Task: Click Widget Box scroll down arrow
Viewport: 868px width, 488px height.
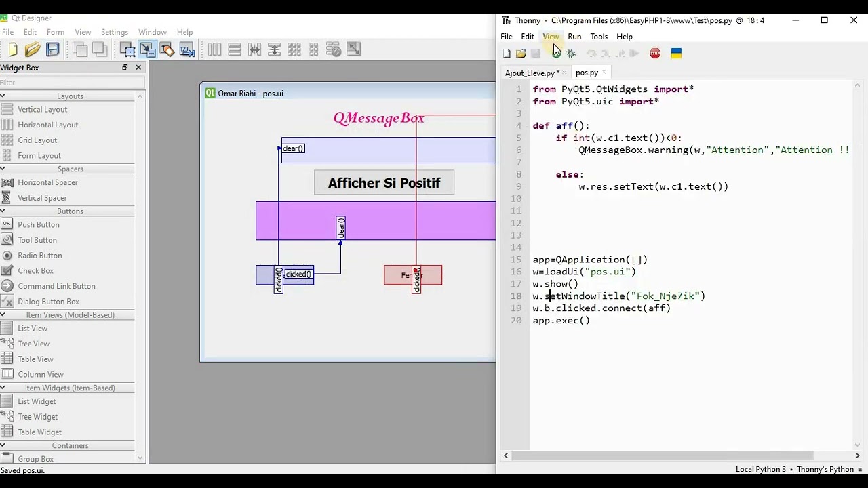Action: coord(141,458)
